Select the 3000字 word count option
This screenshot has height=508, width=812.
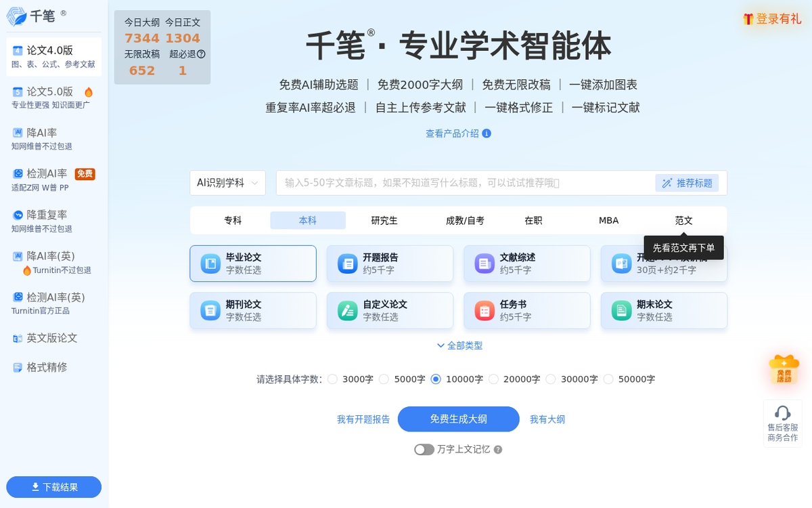[332, 379]
